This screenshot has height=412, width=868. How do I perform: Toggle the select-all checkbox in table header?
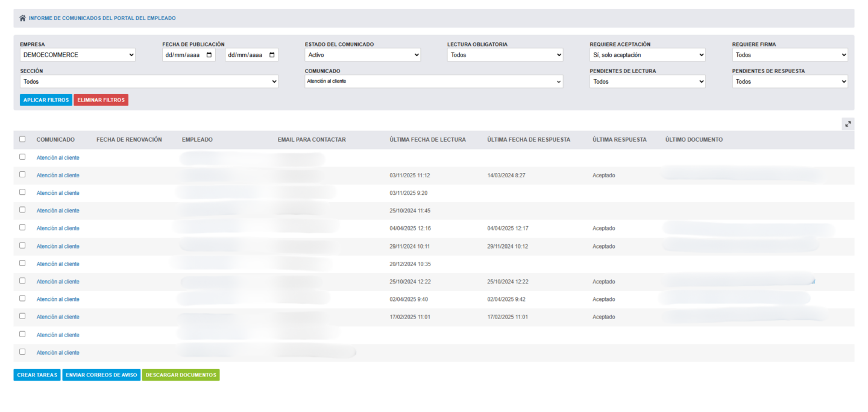tap(22, 139)
